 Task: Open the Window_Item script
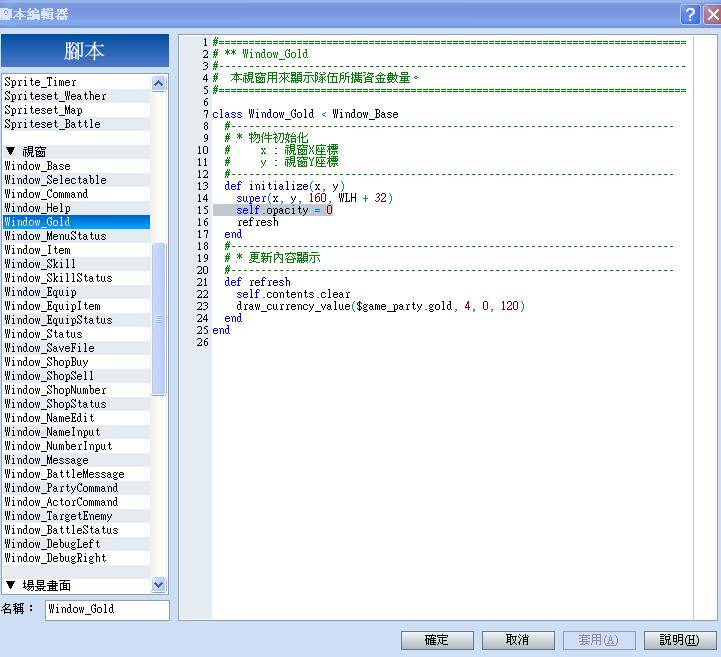click(76, 250)
